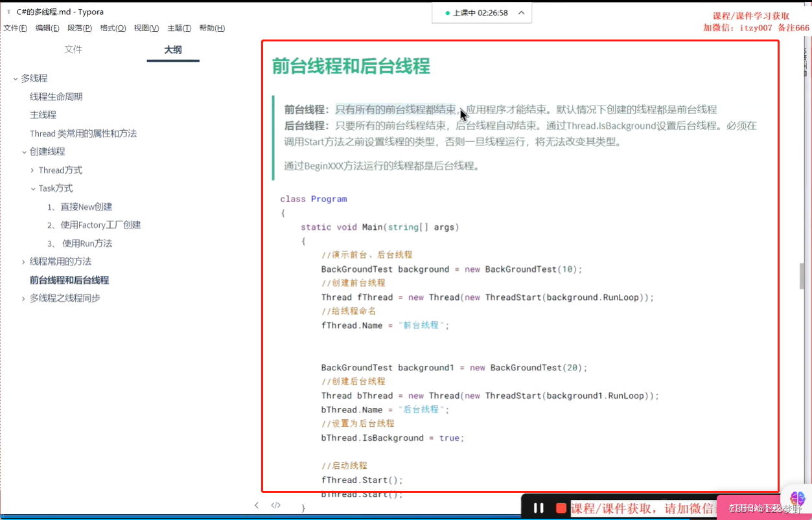
Task: Click the 上课中 02:26:58 timer status
Action: [476, 12]
